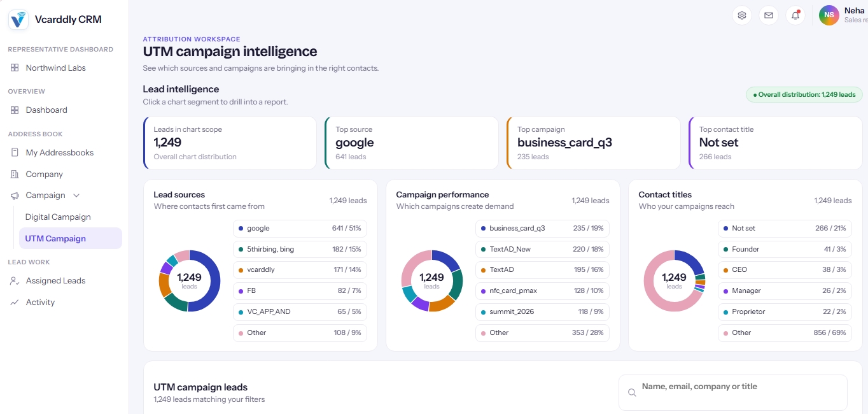Click Leads in chart scope card
This screenshot has width=868, height=414.
(x=230, y=143)
